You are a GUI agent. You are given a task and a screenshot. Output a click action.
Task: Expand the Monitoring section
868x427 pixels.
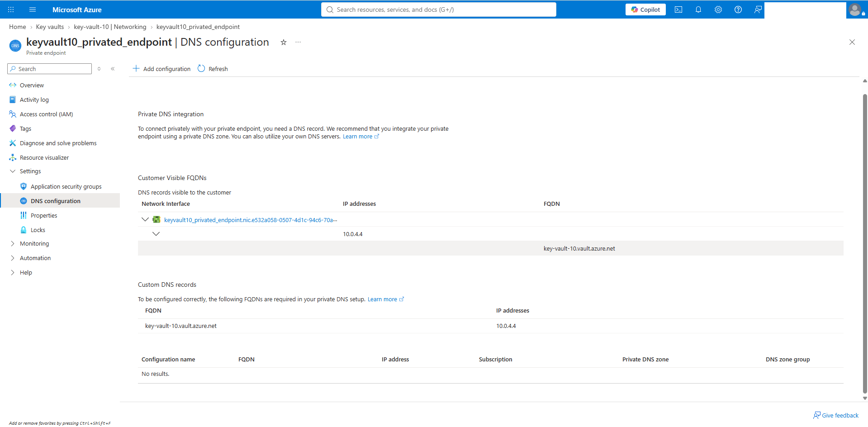click(13, 243)
